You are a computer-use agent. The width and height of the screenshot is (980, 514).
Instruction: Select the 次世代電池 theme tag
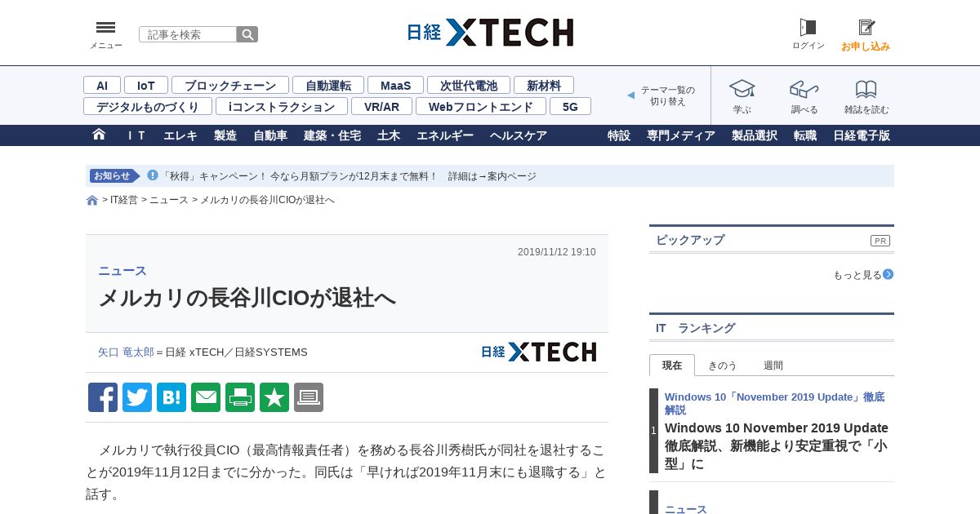point(469,85)
